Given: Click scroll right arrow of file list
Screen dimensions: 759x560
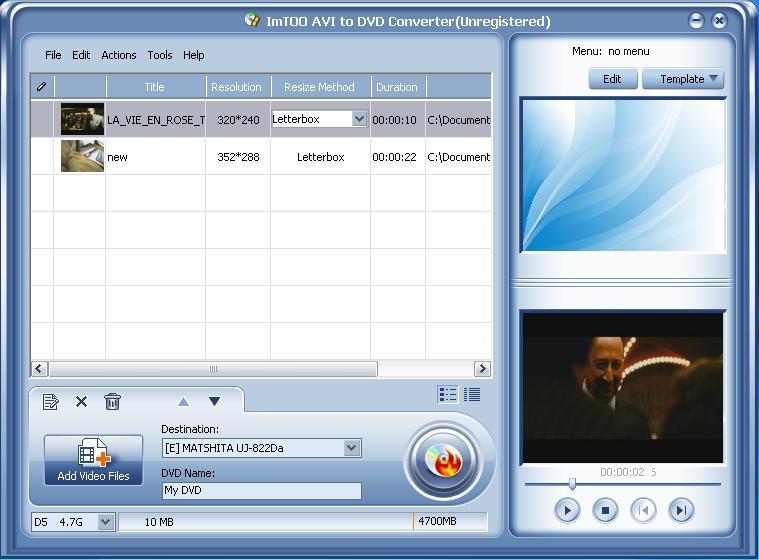Looking at the screenshot, I should (482, 369).
